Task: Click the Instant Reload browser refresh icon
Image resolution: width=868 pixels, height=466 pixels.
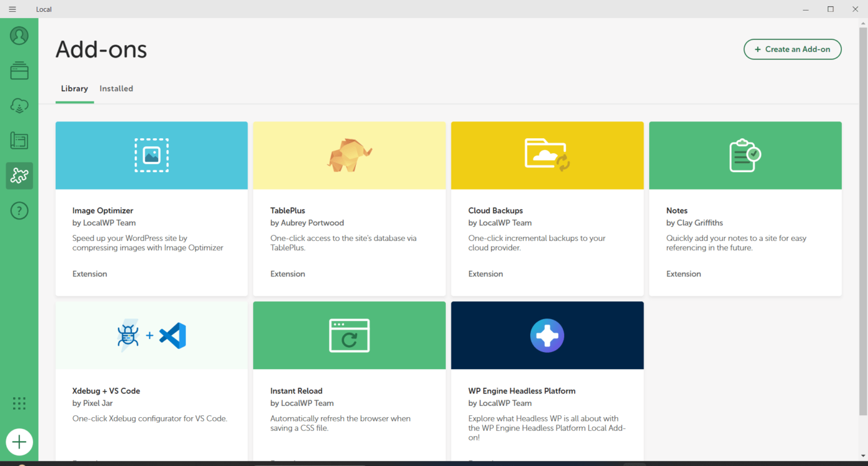Action: [x=350, y=336]
